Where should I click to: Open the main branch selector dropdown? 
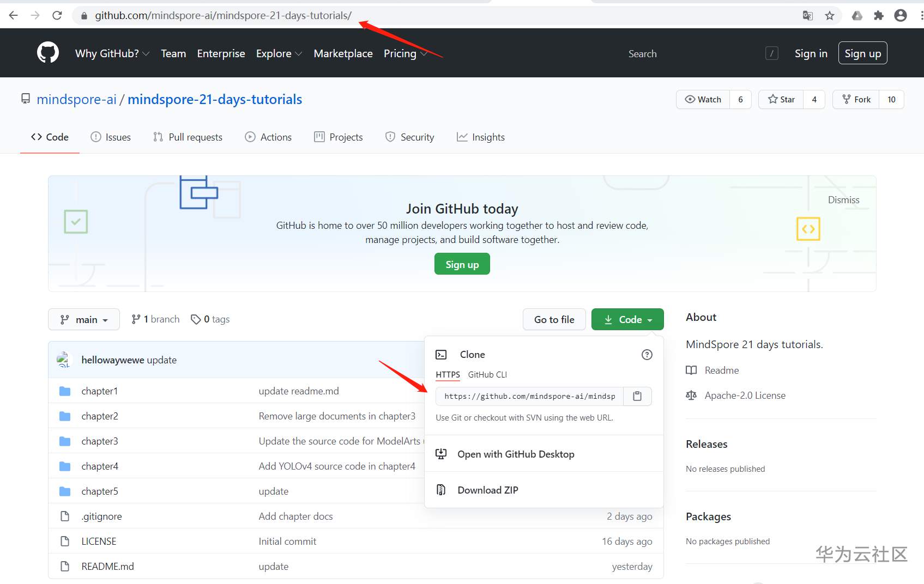84,319
